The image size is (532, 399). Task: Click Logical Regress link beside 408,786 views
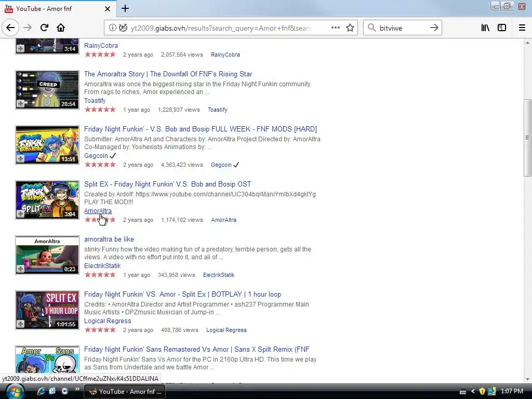pyautogui.click(x=227, y=330)
